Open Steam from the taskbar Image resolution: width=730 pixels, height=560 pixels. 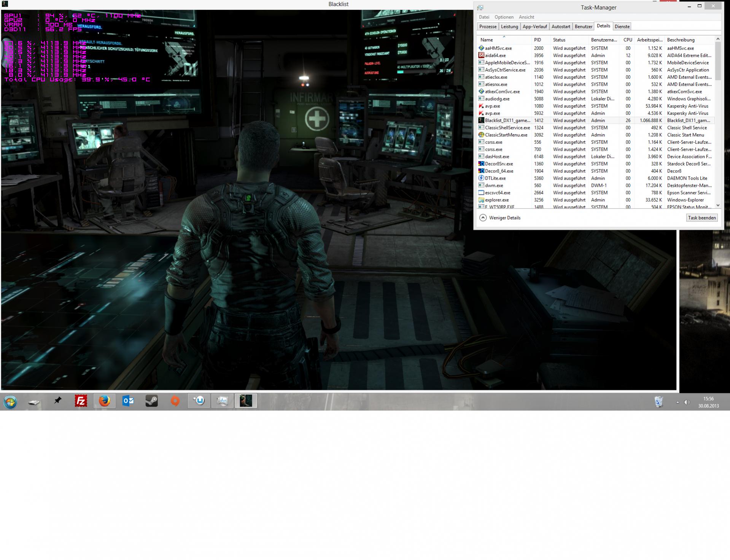pos(151,401)
